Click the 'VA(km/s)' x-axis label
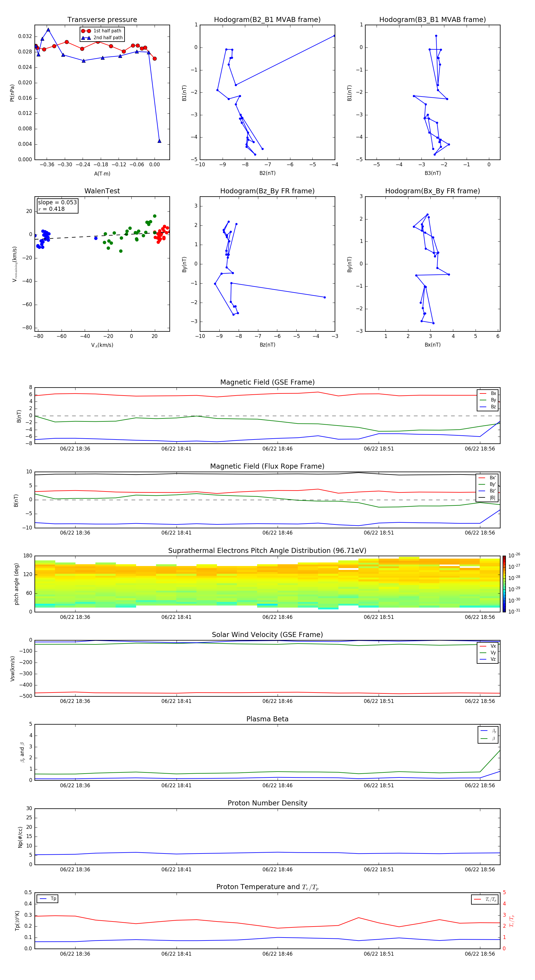535x980 pixels. click(102, 345)
